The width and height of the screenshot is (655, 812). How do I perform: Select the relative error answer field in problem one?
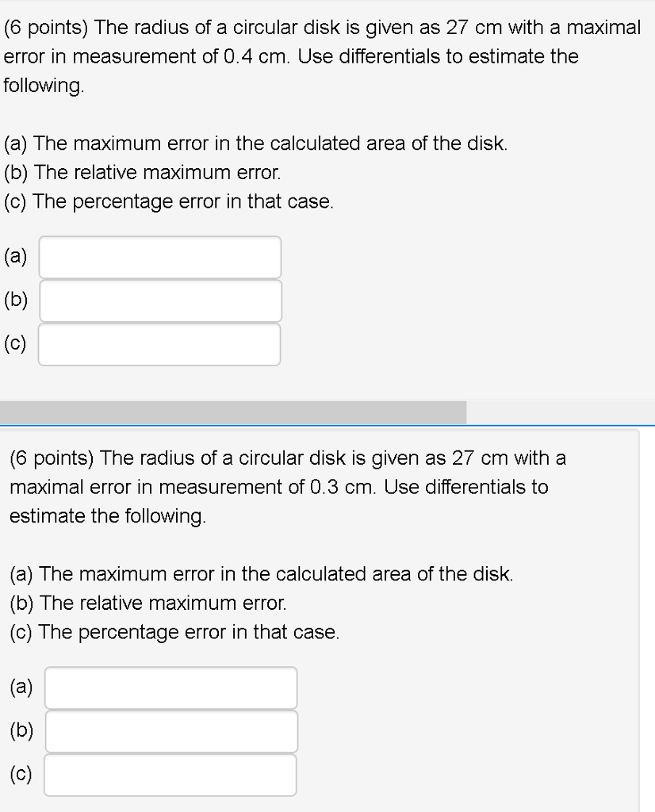point(159,300)
